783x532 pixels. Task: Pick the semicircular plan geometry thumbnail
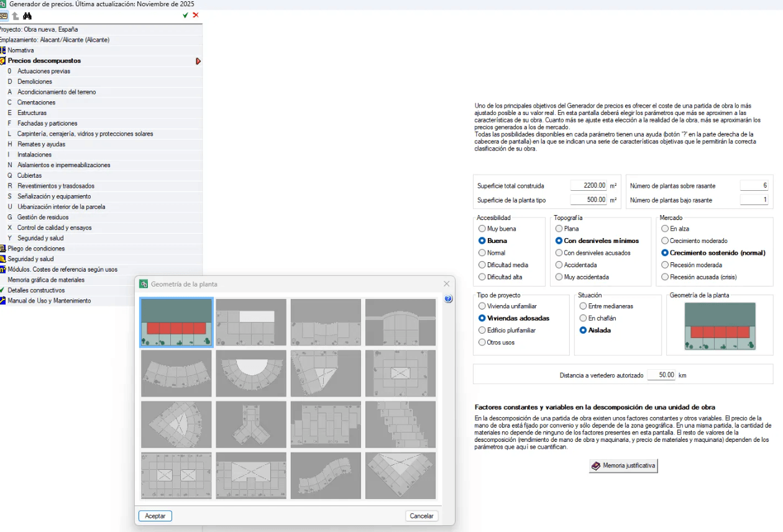tap(251, 374)
